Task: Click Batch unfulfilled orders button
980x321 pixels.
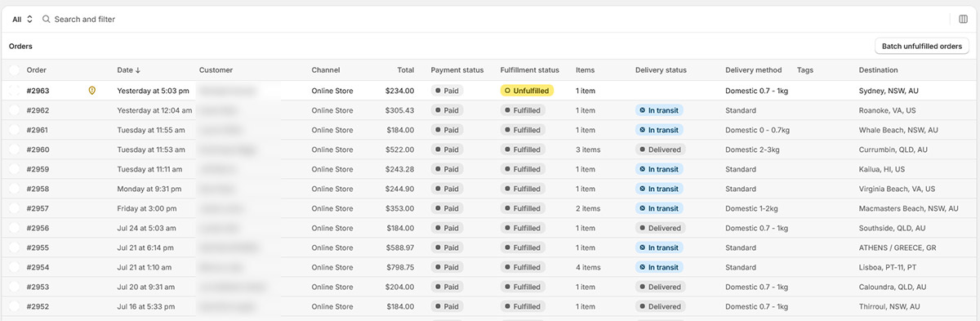Action: (921, 47)
